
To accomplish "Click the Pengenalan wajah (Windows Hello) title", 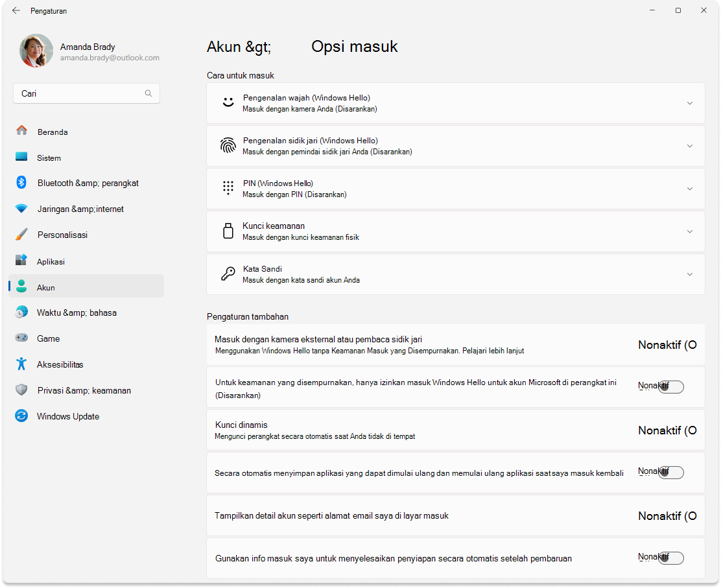I will coord(306,98).
